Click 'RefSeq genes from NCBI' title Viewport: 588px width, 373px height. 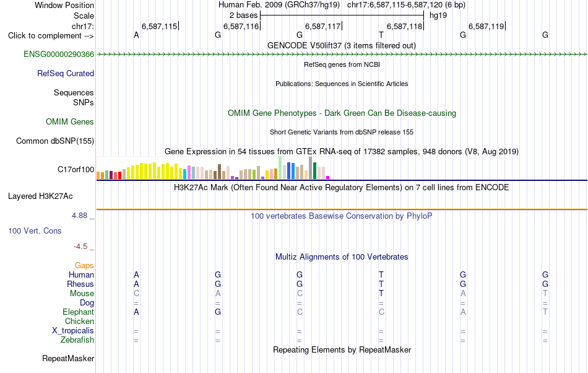point(342,64)
